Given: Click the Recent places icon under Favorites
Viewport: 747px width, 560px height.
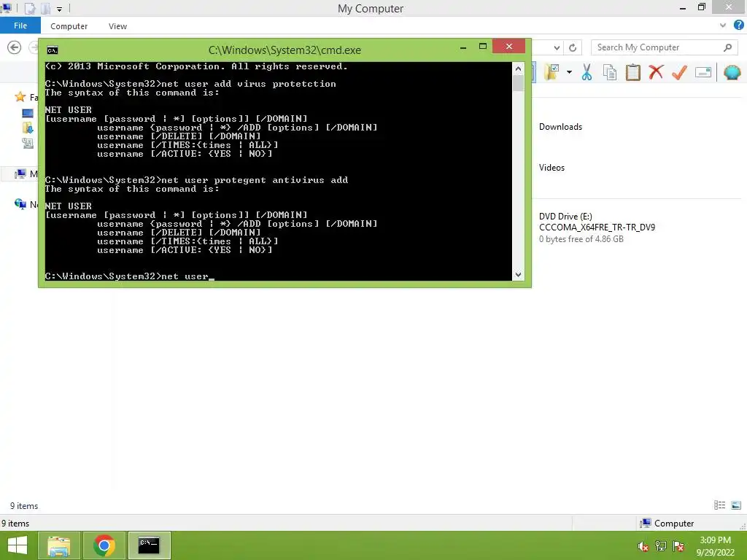Looking at the screenshot, I should pos(28,144).
